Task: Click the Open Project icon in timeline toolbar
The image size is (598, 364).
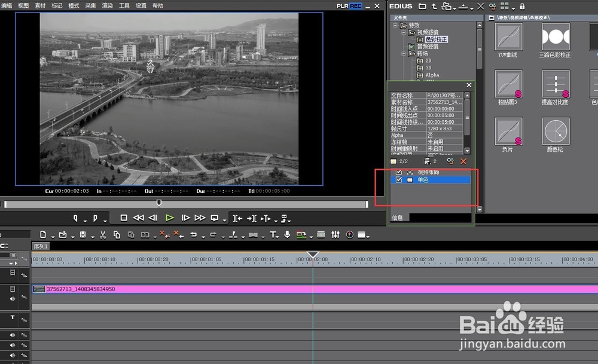Action: pos(63,235)
